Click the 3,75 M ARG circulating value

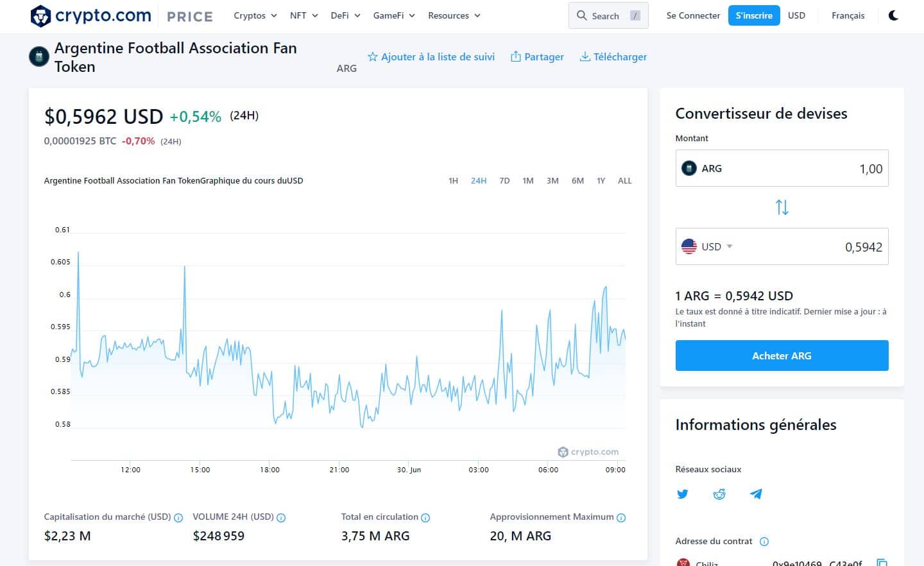(375, 536)
